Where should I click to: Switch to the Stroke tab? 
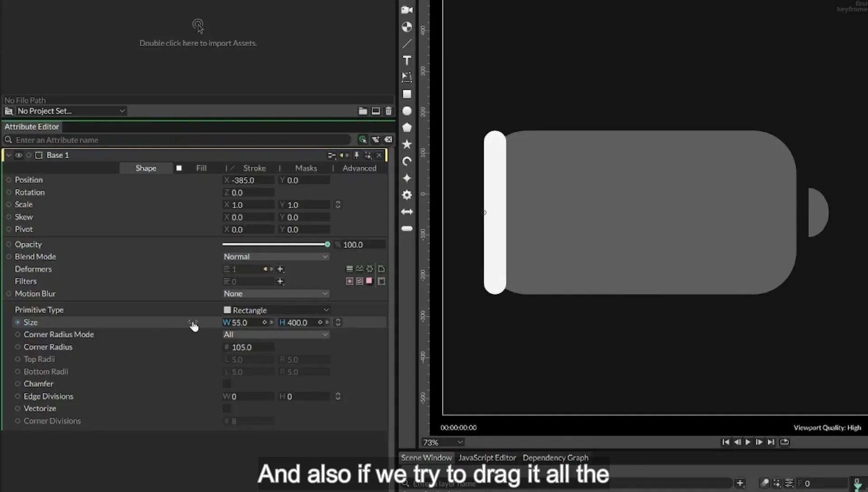pos(255,168)
